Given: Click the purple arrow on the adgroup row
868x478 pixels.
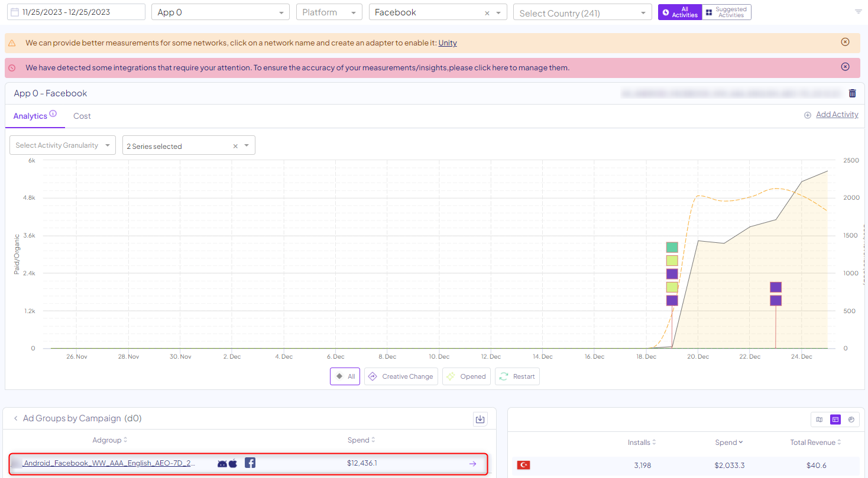Looking at the screenshot, I should point(472,464).
